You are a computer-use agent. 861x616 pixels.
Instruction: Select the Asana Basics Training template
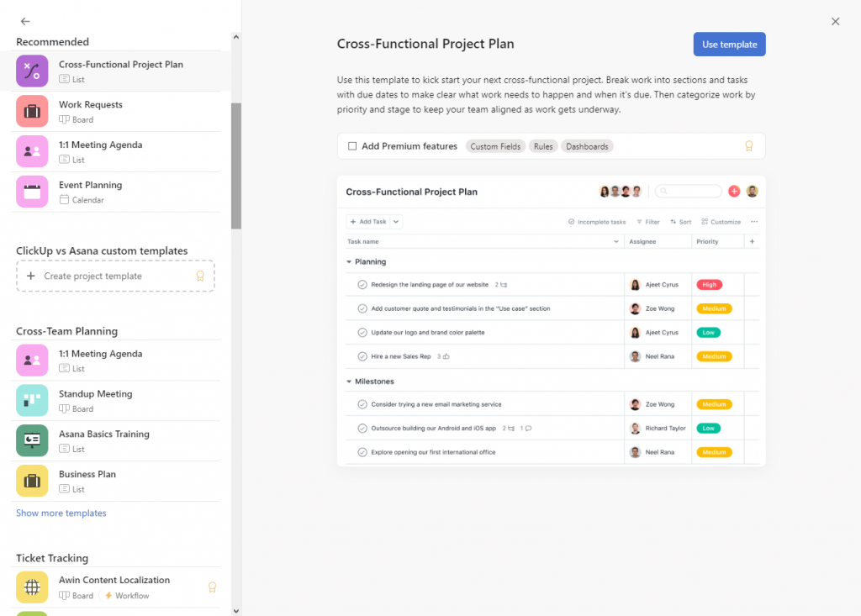click(116, 440)
